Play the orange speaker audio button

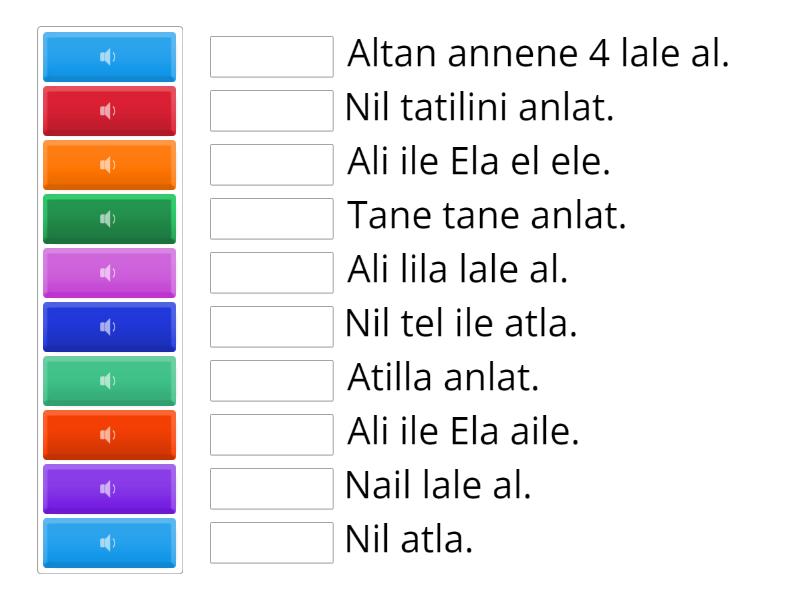[x=109, y=165]
